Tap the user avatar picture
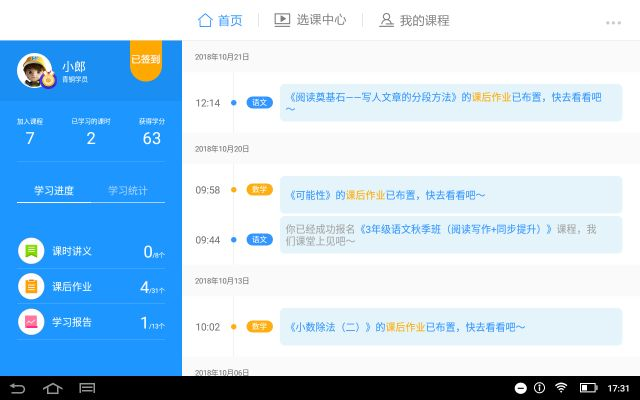 [35, 70]
